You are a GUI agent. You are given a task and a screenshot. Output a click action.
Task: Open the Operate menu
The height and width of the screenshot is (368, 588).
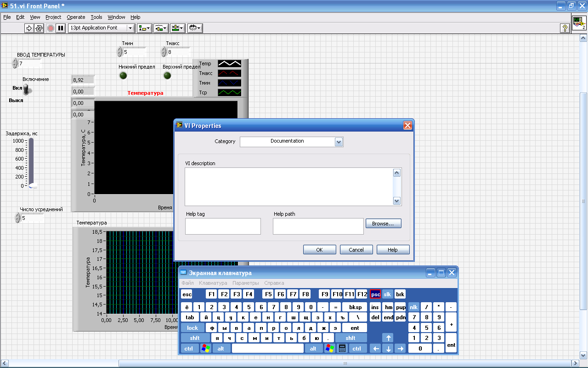pos(76,17)
